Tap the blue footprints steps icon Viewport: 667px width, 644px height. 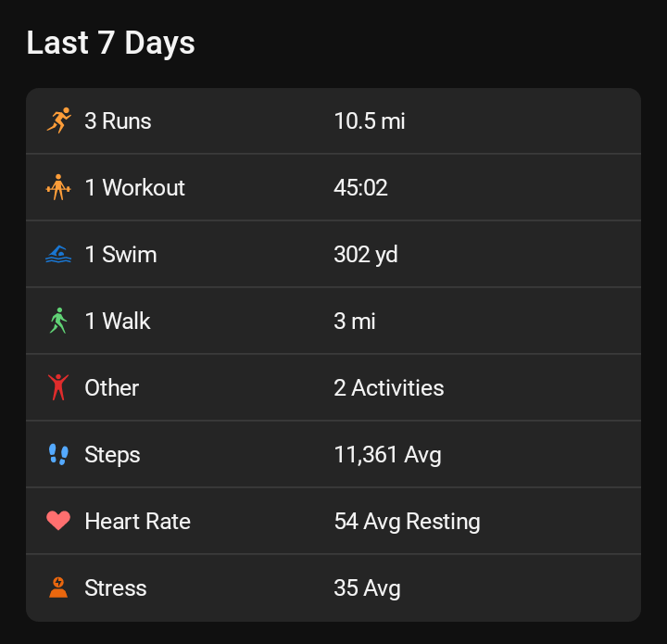pyautogui.click(x=58, y=454)
